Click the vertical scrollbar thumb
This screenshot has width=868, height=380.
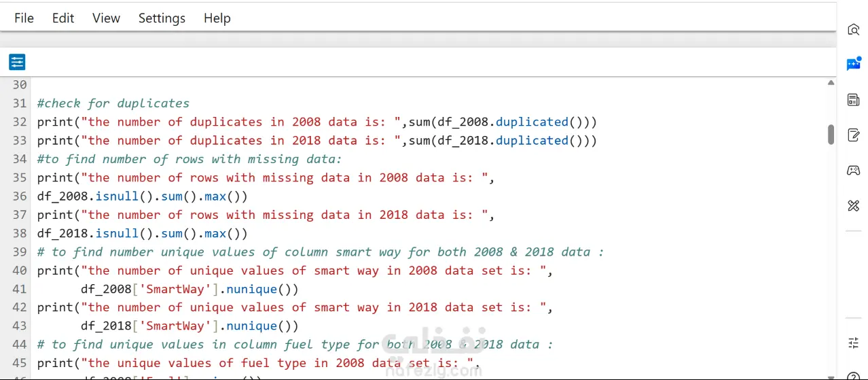(831, 134)
